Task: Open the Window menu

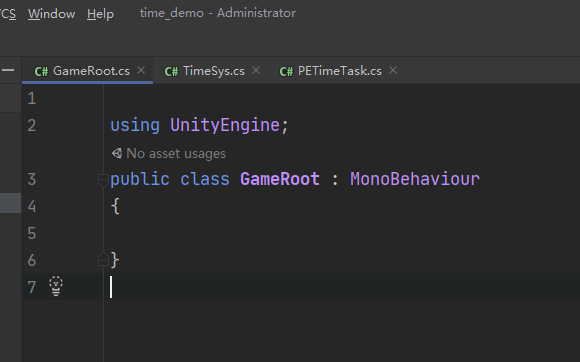Action: tap(51, 14)
